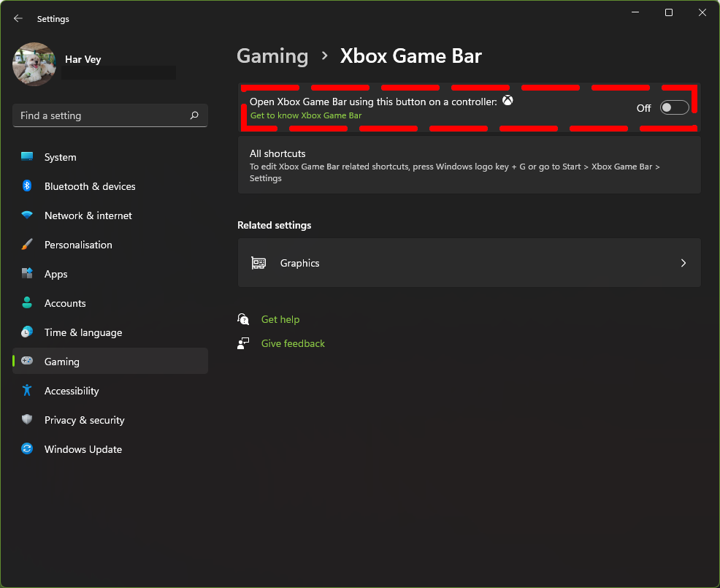The height and width of the screenshot is (588, 720).
Task: Click the Accessibility figure icon
Action: (27, 390)
